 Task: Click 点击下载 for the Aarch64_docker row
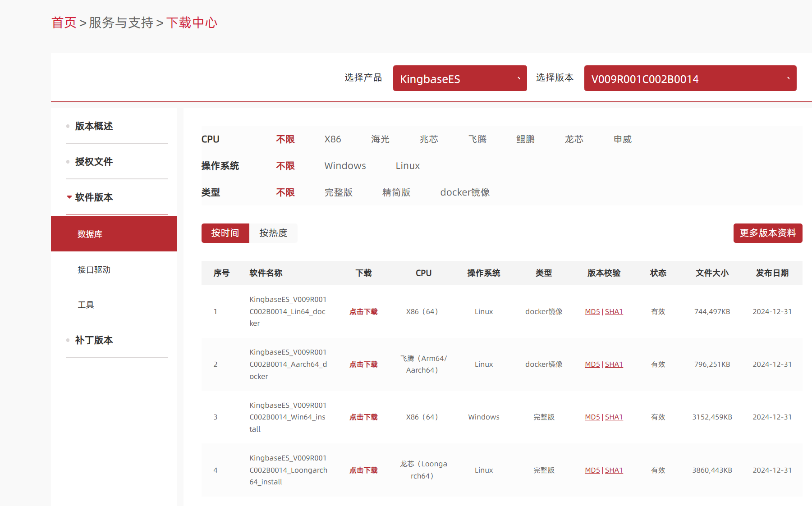point(363,365)
